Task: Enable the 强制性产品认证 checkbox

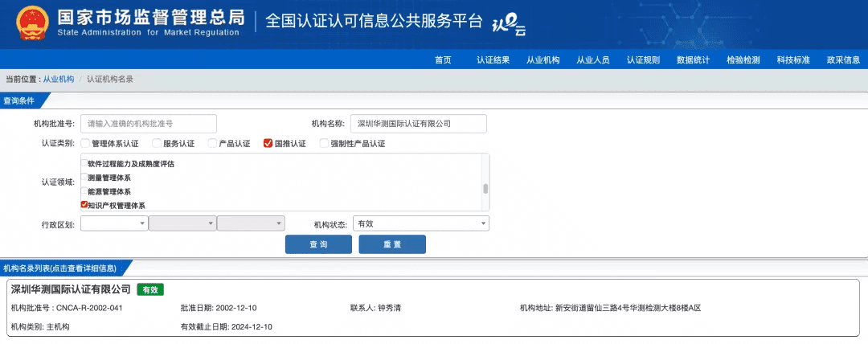Action: (x=324, y=144)
